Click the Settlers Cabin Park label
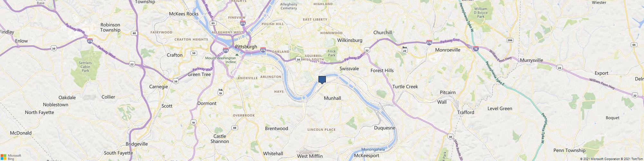 (x=85, y=67)
